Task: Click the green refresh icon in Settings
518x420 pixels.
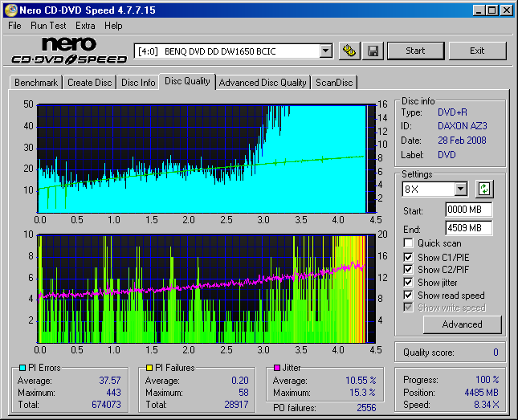Action: [x=484, y=190]
